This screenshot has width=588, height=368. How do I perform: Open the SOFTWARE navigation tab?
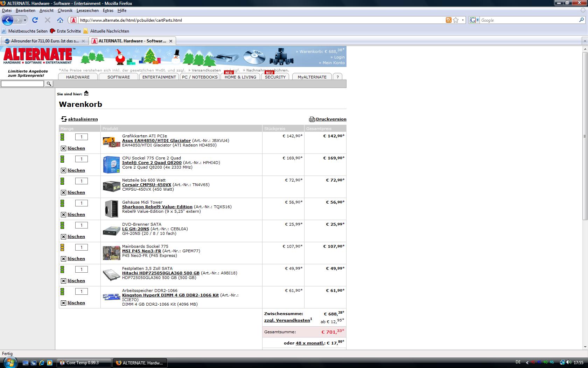coord(119,77)
